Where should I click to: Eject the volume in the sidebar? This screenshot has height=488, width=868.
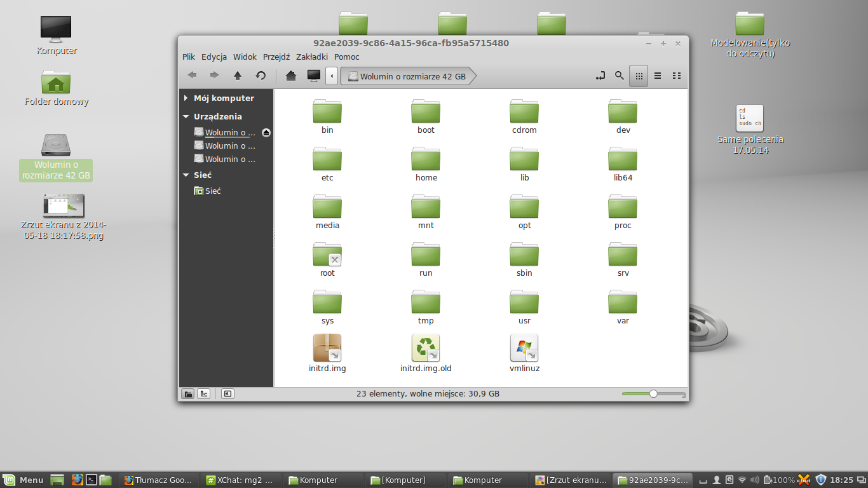pos(266,133)
